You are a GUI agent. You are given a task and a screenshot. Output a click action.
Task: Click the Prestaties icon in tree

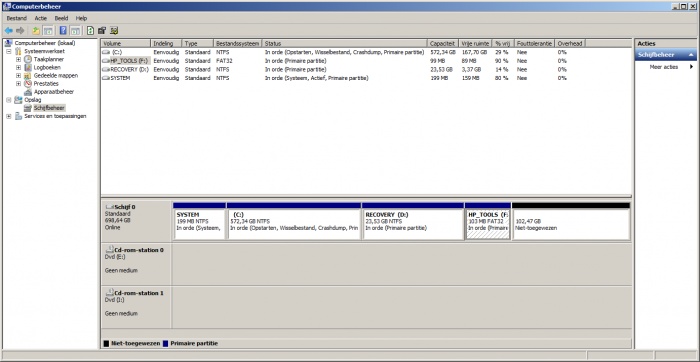click(x=28, y=83)
